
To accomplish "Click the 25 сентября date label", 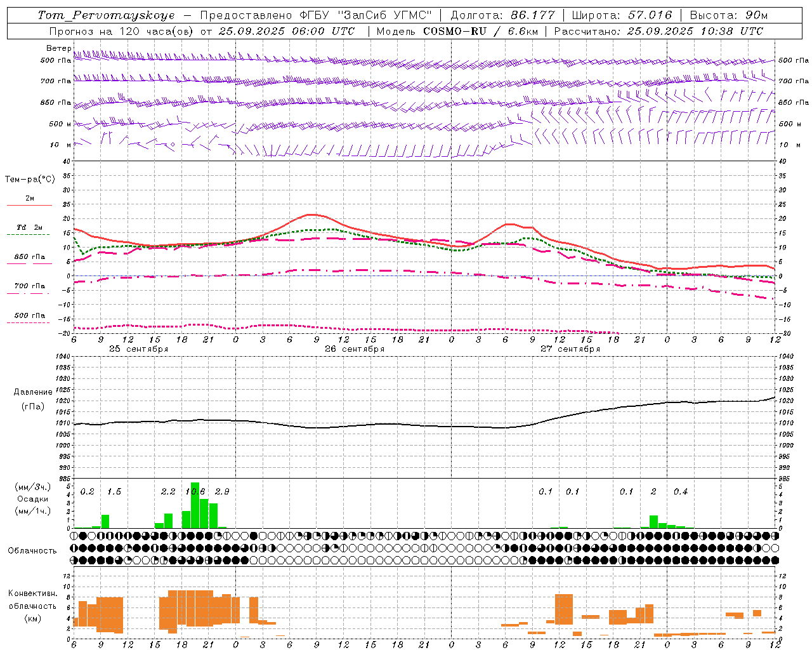I will coord(139,349).
